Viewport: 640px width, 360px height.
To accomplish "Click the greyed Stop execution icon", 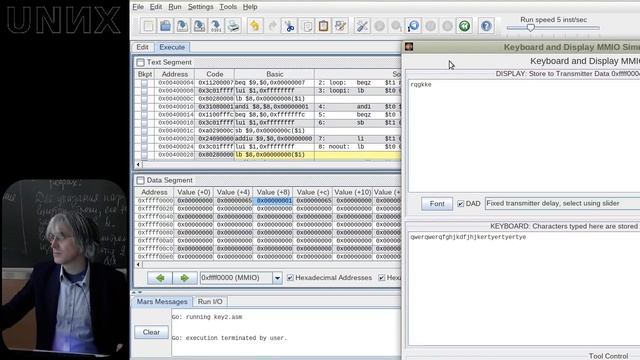I will click(447, 26).
